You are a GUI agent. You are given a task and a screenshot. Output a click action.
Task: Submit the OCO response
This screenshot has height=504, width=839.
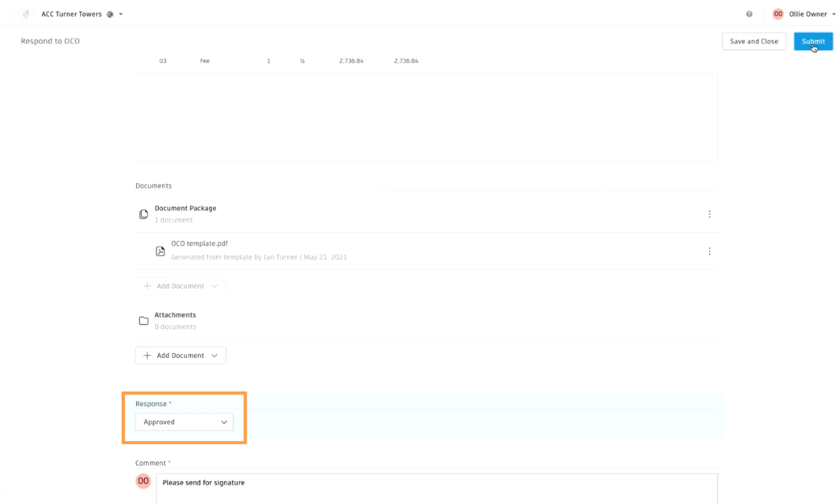tap(813, 41)
